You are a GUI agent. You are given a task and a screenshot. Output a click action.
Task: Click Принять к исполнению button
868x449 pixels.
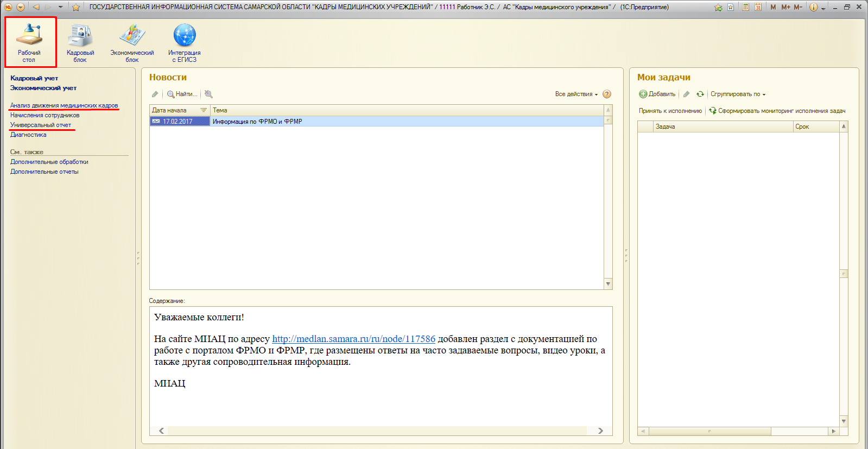670,111
